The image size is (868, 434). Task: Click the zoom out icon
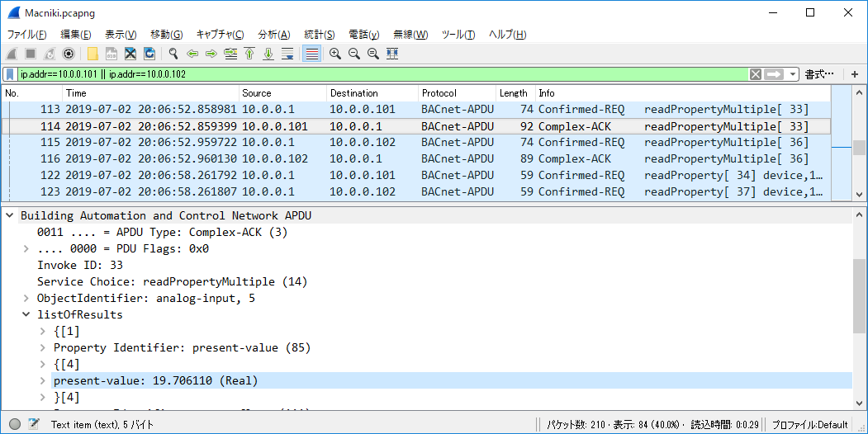pyautogui.click(x=354, y=54)
